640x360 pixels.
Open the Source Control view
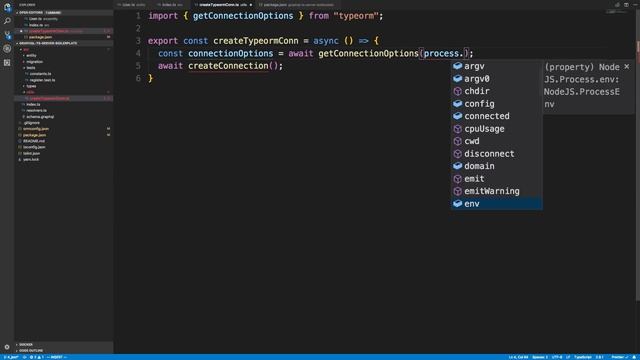7,35
